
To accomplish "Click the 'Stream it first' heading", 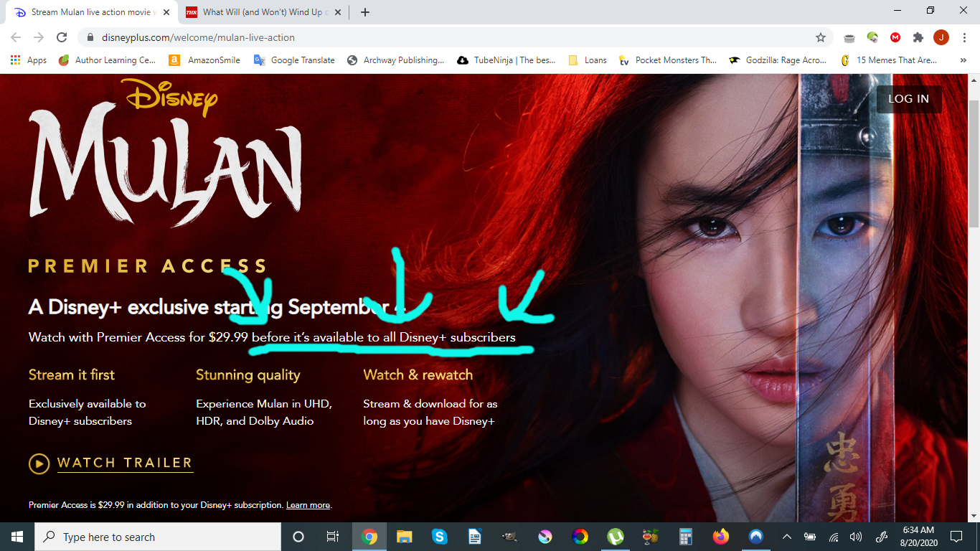I will tap(72, 375).
